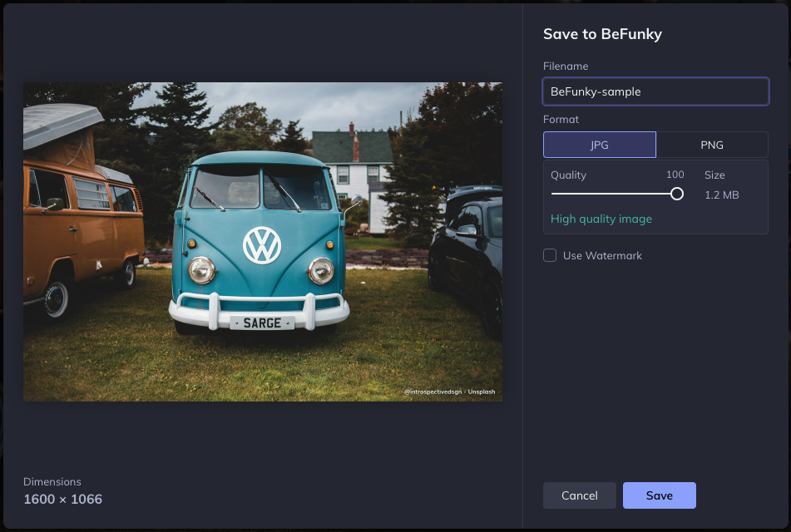Click the Quality value '100'
This screenshot has height=532, width=791.
675,175
